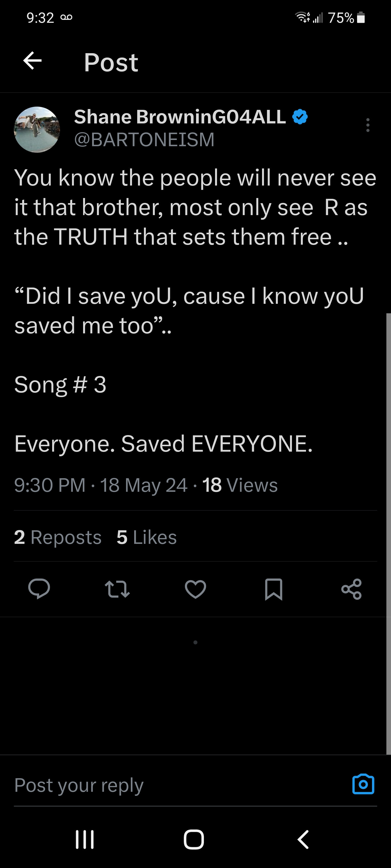View the 5 Likes list
The image size is (391, 868).
coord(146,537)
